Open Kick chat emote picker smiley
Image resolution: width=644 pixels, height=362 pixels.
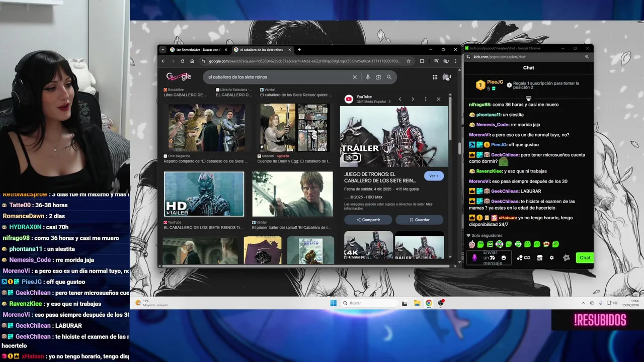(504, 257)
